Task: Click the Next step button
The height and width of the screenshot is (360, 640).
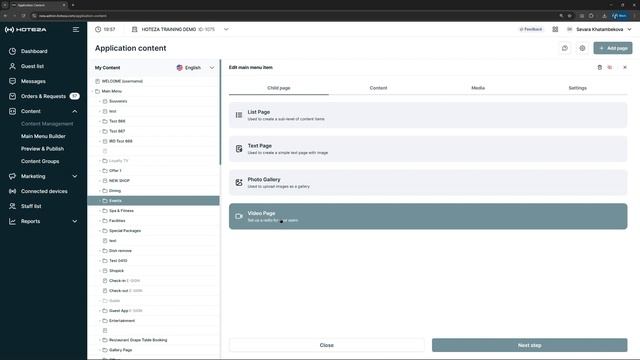Action: (x=529, y=345)
